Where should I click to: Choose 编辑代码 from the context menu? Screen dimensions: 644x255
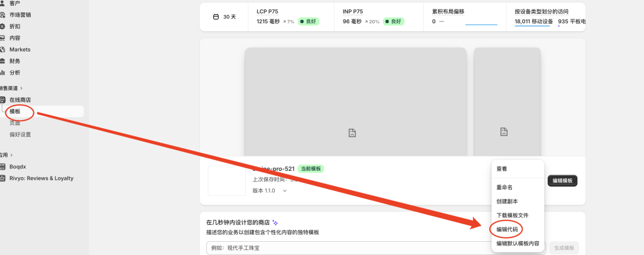click(x=508, y=229)
